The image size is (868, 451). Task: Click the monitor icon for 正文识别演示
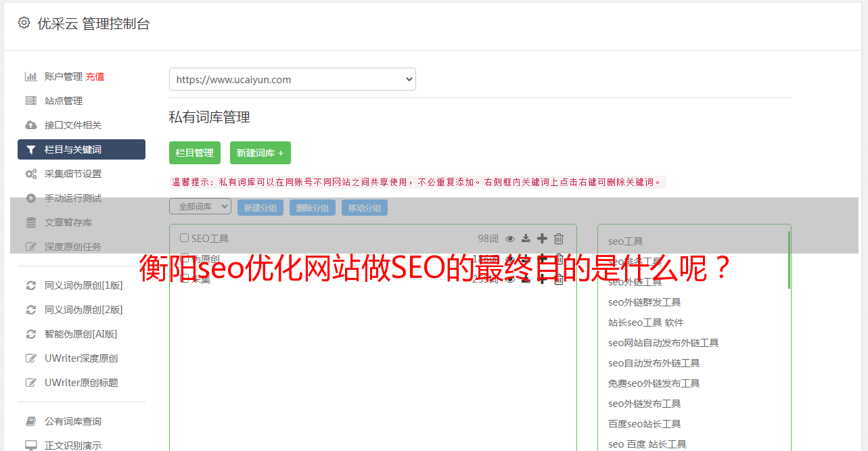click(x=31, y=446)
